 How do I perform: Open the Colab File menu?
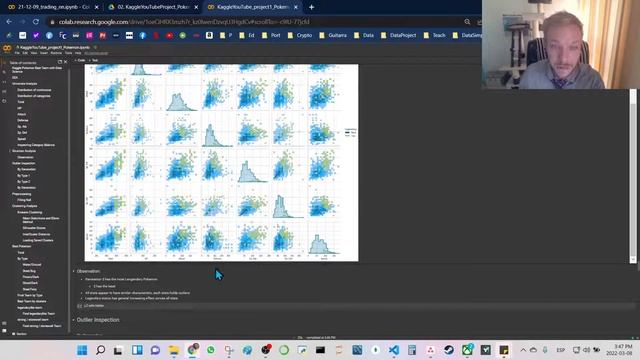click(17, 53)
